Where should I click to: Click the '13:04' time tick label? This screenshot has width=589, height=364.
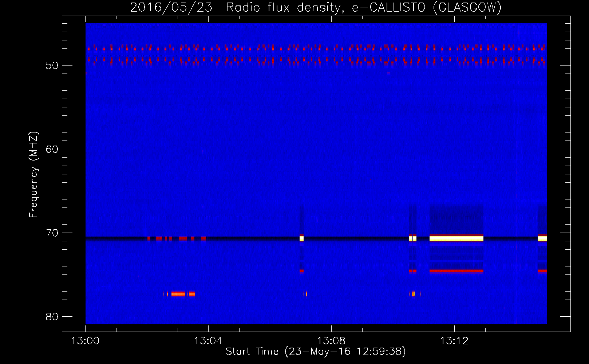tap(208, 341)
